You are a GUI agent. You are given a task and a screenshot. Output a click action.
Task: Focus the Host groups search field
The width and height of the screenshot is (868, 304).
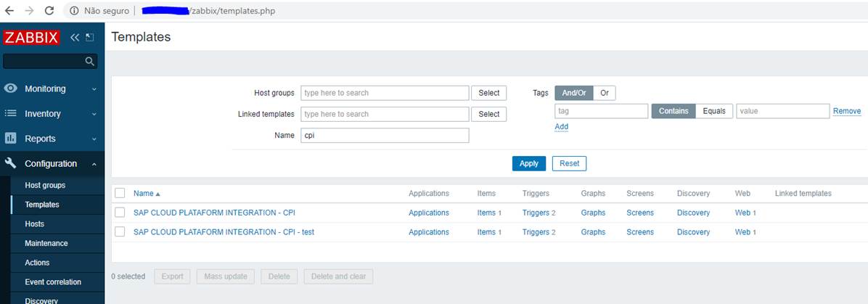385,93
